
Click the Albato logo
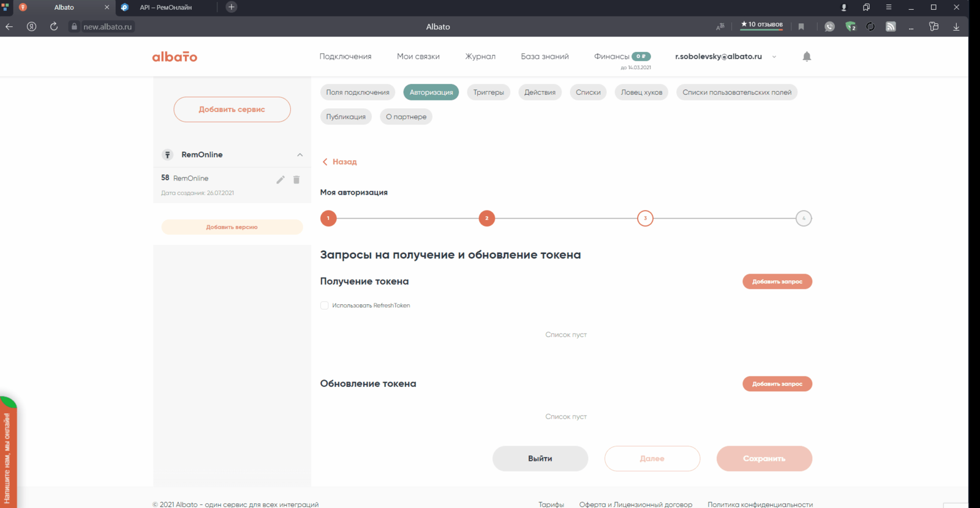(x=175, y=56)
